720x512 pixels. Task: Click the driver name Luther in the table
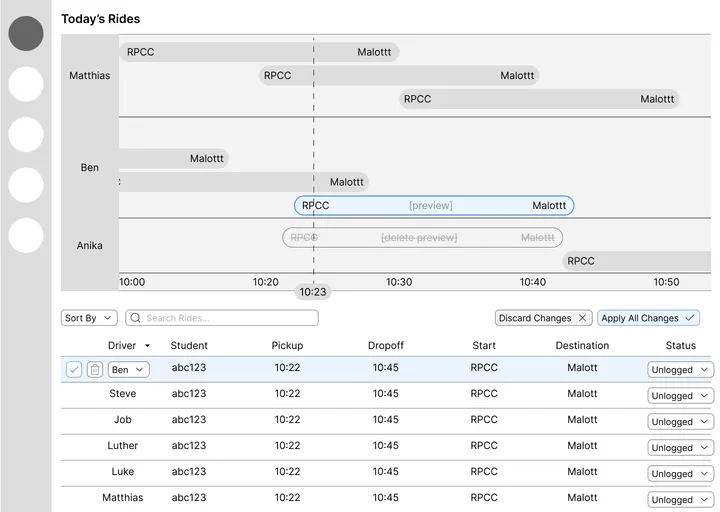point(123,445)
